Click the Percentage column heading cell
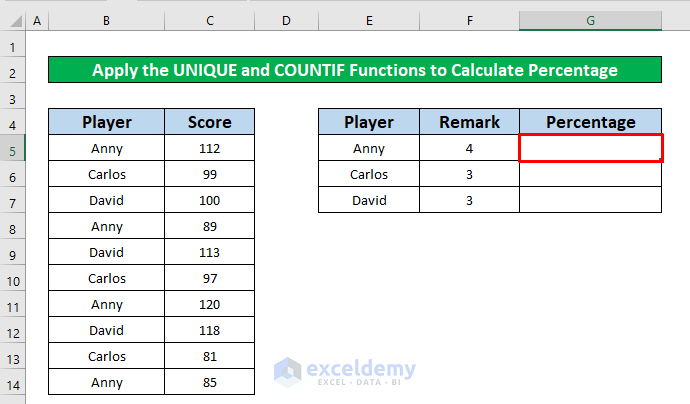This screenshot has height=404, width=690. click(x=590, y=123)
